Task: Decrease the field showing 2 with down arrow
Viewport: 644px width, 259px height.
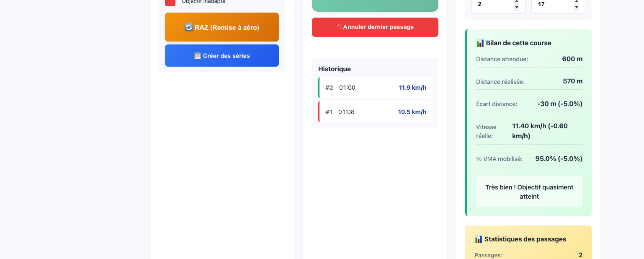Action: (516, 8)
